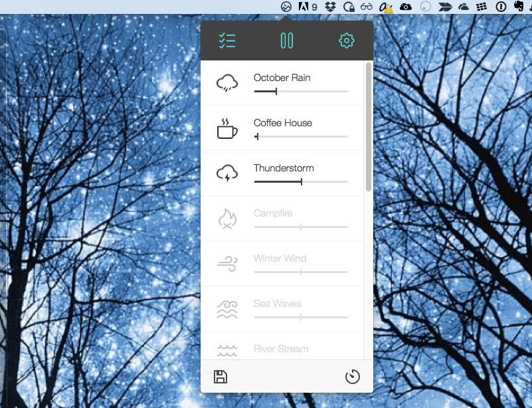Enable River Stream sound via stream icon
Viewport: 532px width, 408px height.
point(227,351)
